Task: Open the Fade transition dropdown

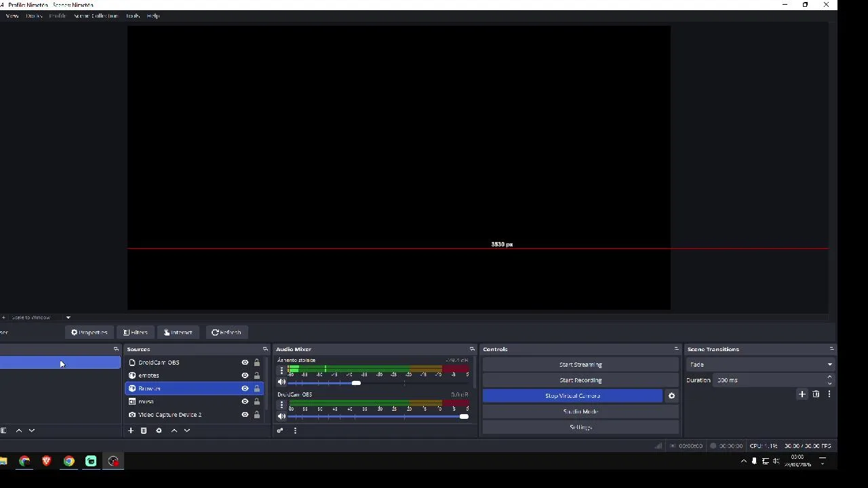Action: click(x=759, y=365)
